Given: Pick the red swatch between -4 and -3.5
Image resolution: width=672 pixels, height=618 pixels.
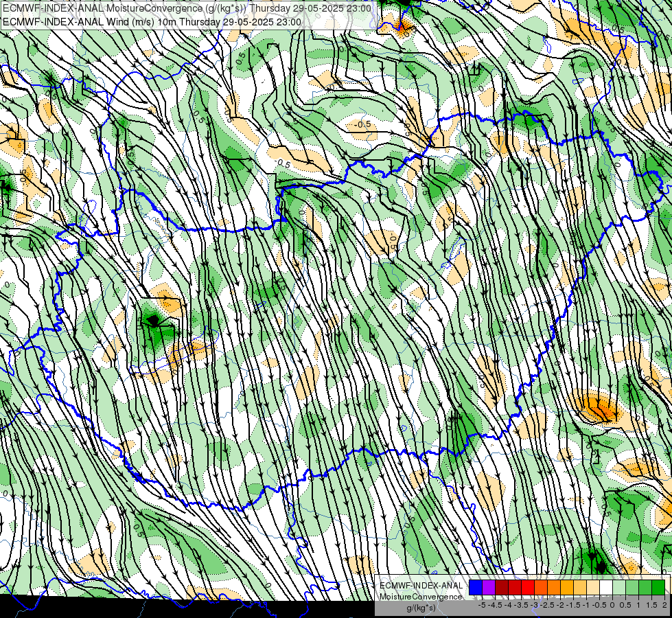Looking at the screenshot, I should (x=515, y=588).
